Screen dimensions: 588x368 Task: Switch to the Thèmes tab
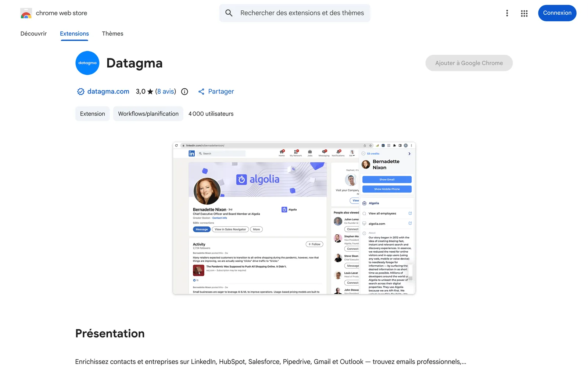112,33
